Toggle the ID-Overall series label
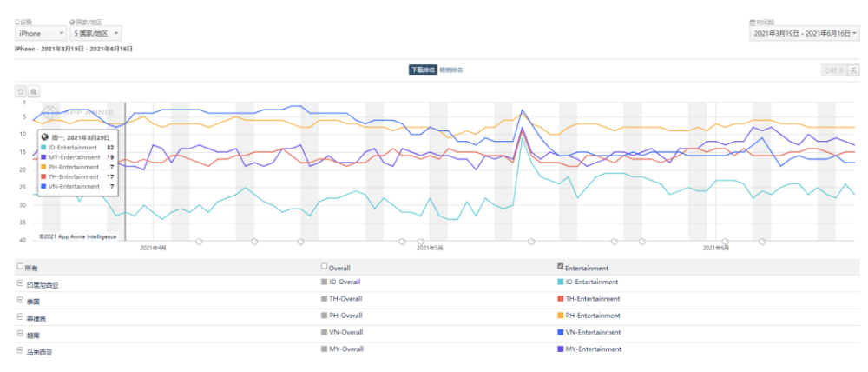Viewport: 868px width, 372px height. tap(345, 282)
